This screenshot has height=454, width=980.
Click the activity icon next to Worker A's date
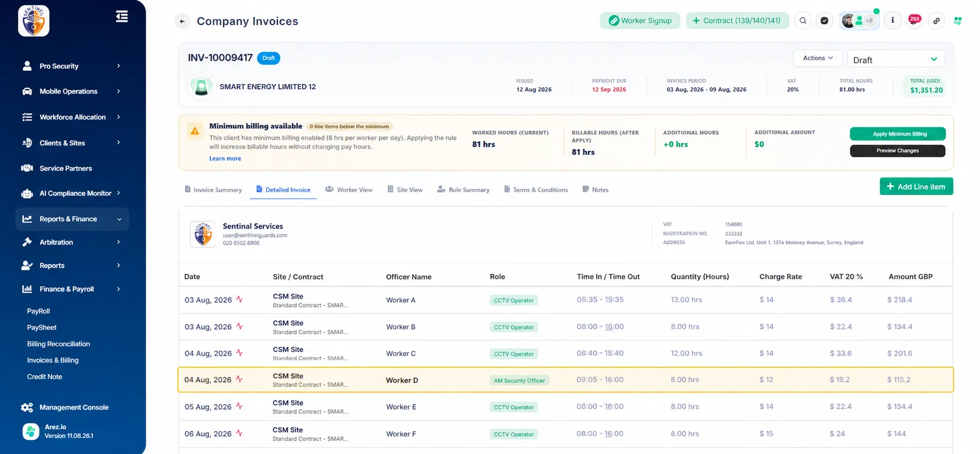pos(239,300)
